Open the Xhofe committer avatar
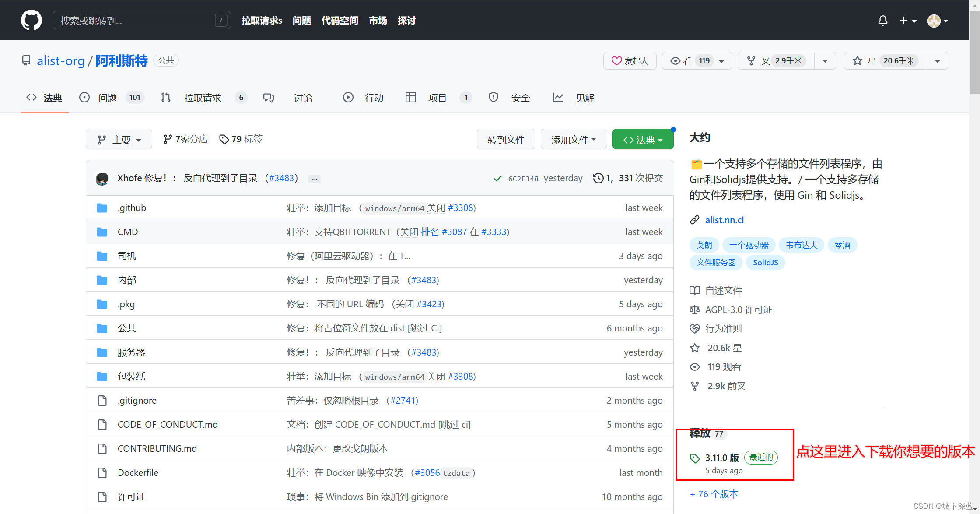Screen dimensions: 980x514 pos(102,178)
